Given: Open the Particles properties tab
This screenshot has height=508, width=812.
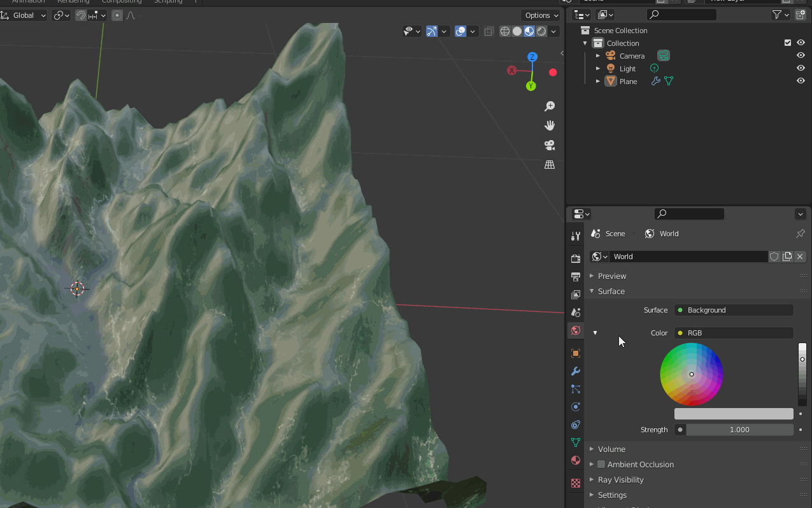Looking at the screenshot, I should coord(576,389).
